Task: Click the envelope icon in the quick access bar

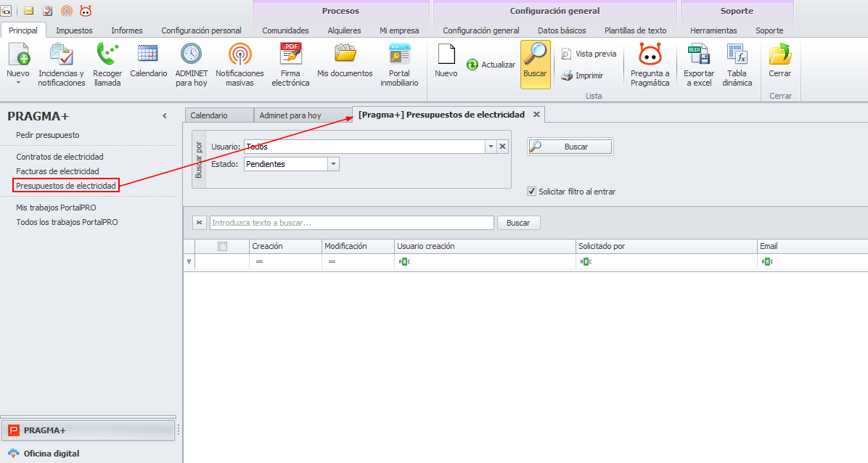Action: click(29, 10)
